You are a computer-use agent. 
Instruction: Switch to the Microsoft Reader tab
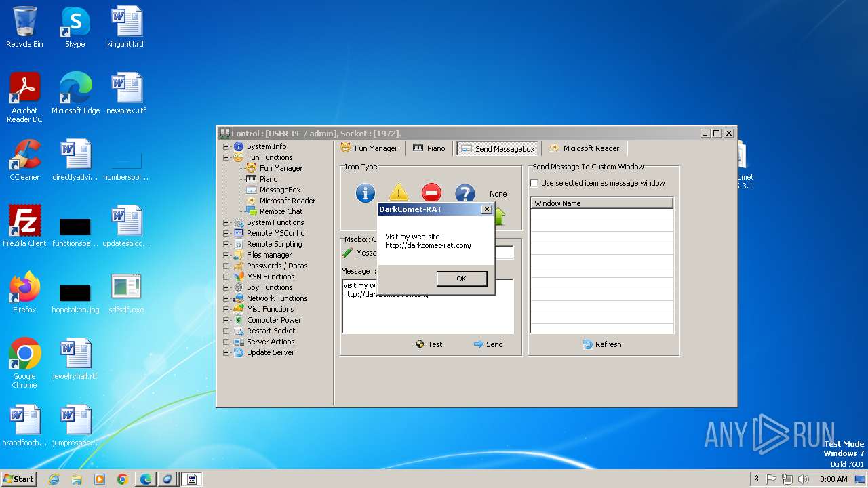pos(585,148)
